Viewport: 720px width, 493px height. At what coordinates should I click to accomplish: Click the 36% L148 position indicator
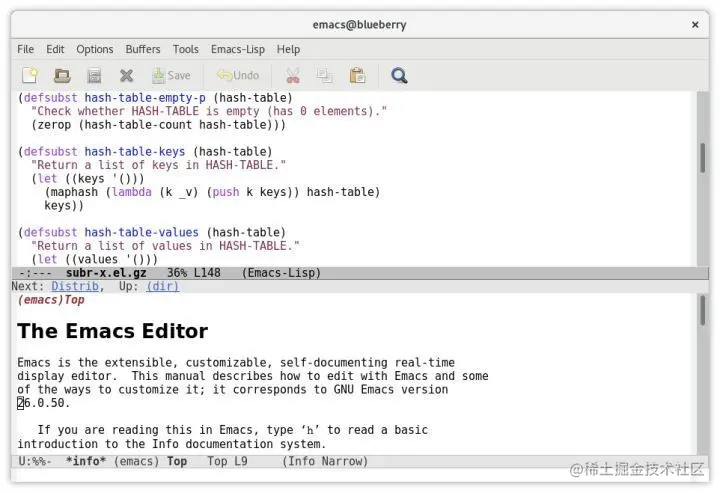194,273
